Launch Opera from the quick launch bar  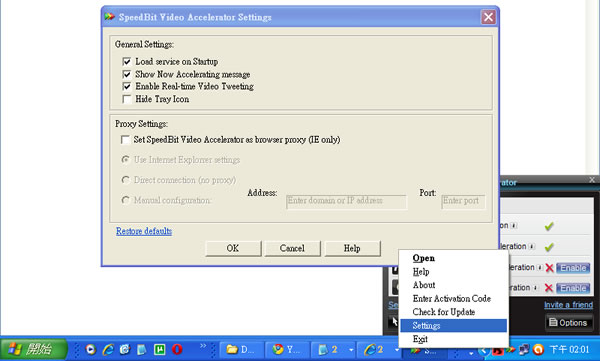click(177, 349)
